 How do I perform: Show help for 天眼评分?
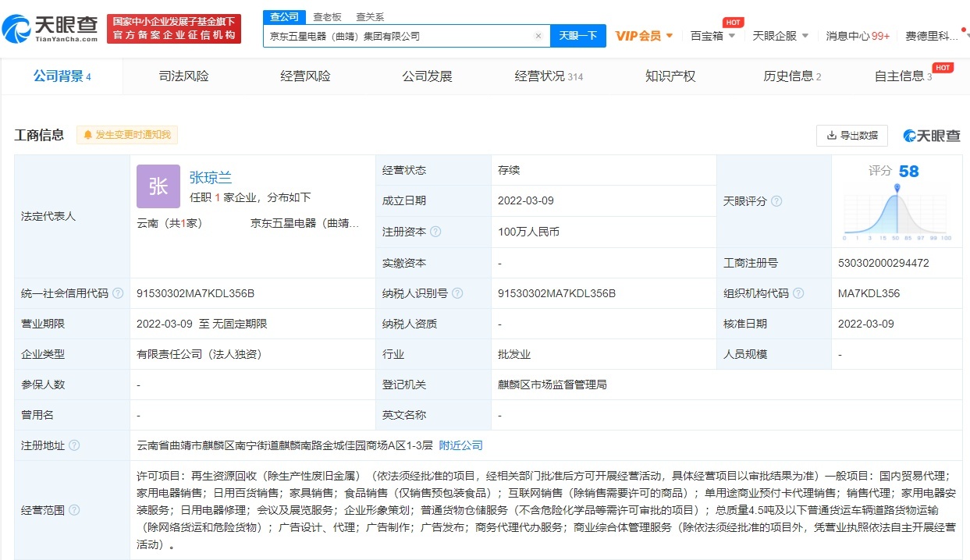776,201
